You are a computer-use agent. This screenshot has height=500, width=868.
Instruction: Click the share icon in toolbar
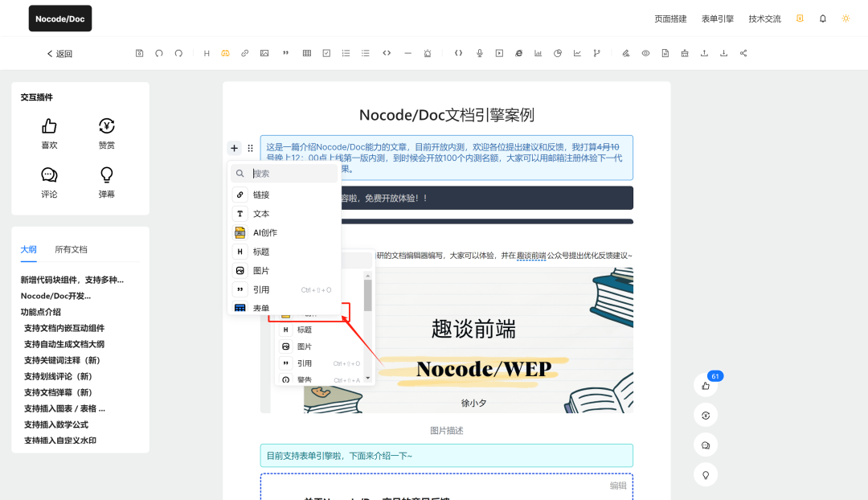tap(743, 53)
